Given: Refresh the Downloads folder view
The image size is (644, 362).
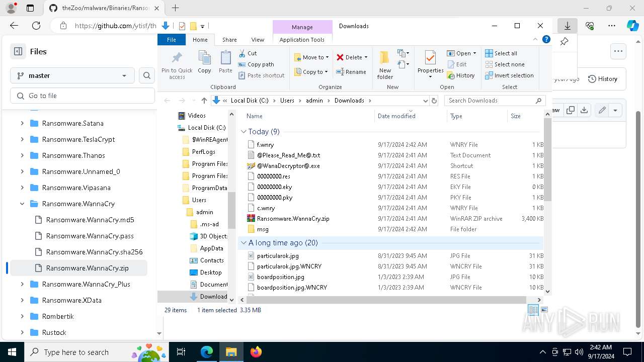Looking at the screenshot, I should click(x=434, y=101).
